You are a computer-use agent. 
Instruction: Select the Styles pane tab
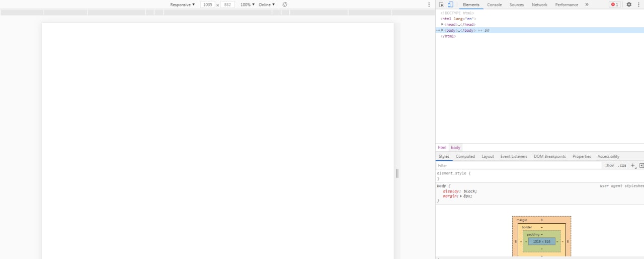click(x=444, y=156)
